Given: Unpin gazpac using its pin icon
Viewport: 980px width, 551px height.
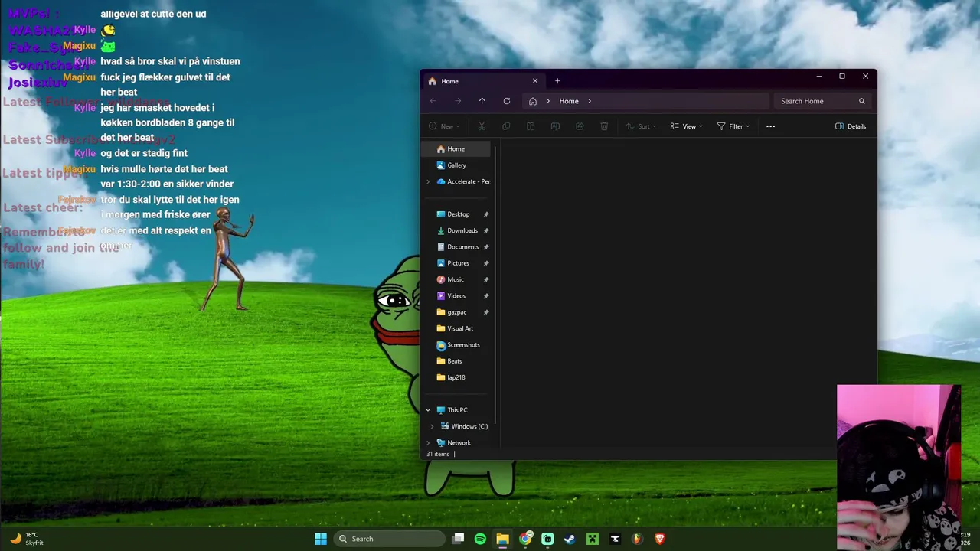Looking at the screenshot, I should pyautogui.click(x=486, y=312).
